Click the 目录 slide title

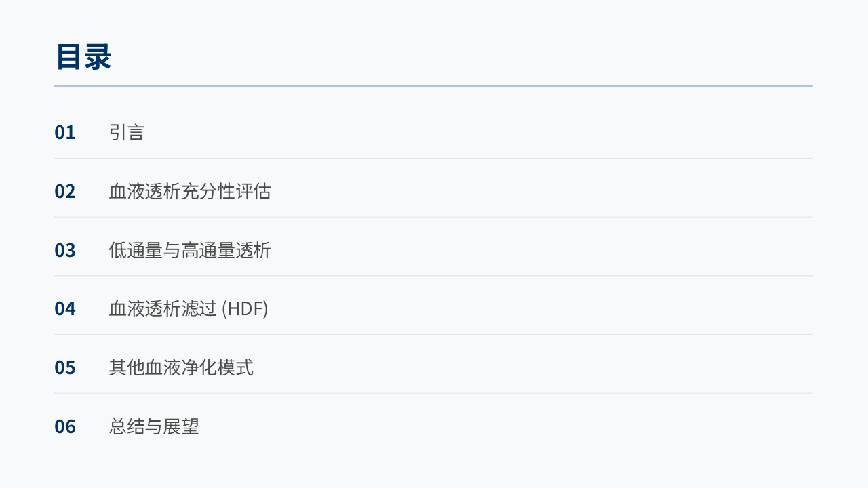coord(83,57)
